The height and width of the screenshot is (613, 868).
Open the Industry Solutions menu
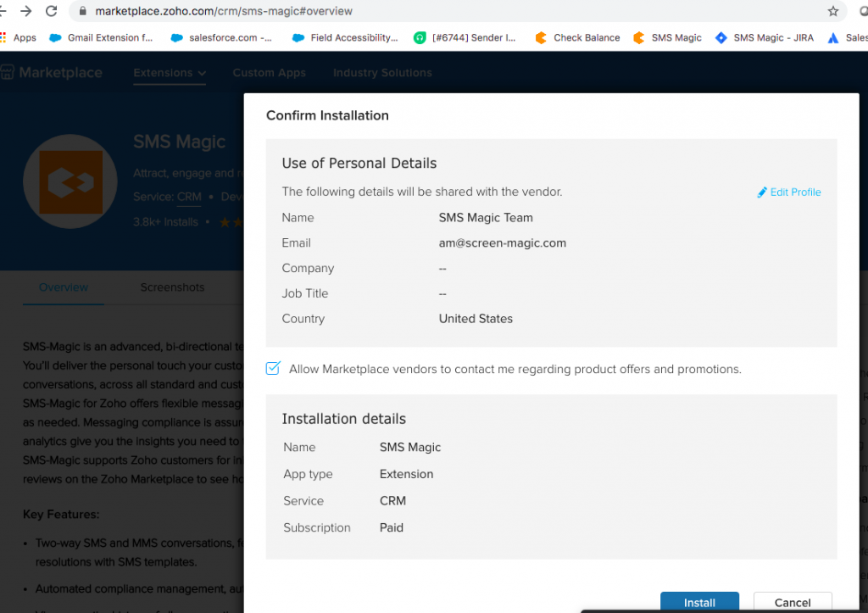382,73
